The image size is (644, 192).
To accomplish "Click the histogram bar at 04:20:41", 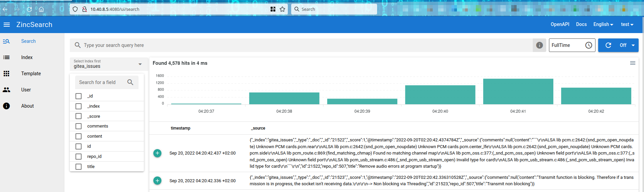I will pos(518,91).
